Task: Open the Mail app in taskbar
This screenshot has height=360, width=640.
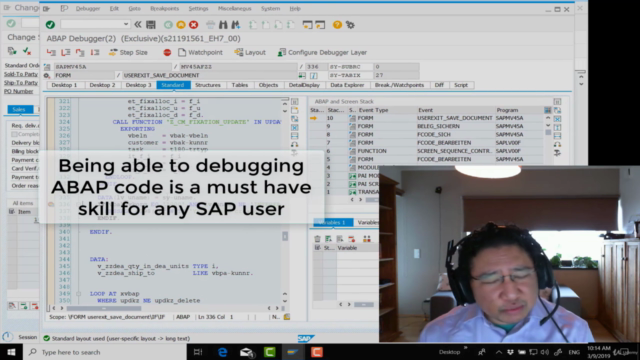Action: pyautogui.click(x=246, y=352)
